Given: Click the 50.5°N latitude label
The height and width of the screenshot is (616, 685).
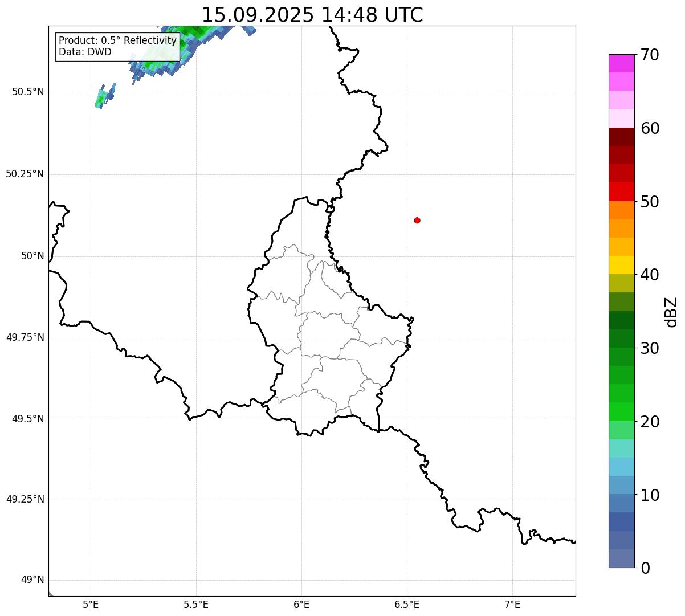Looking at the screenshot, I should pos(28,92).
